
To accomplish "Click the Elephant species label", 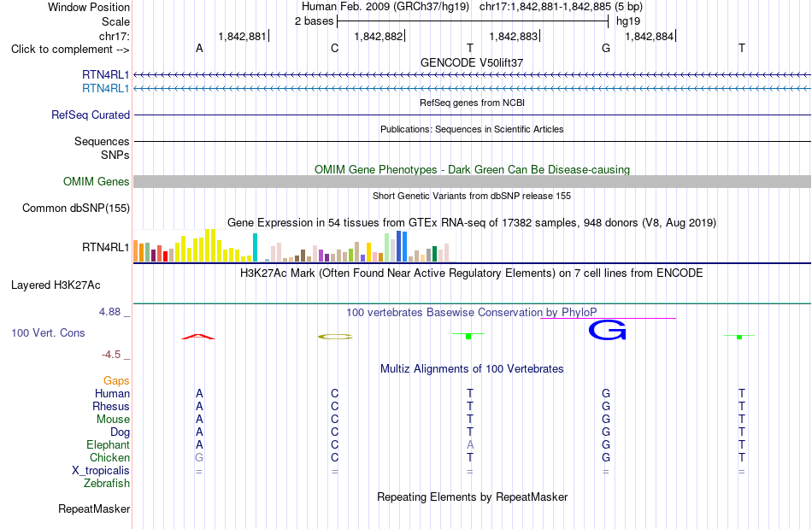I will (x=109, y=444).
